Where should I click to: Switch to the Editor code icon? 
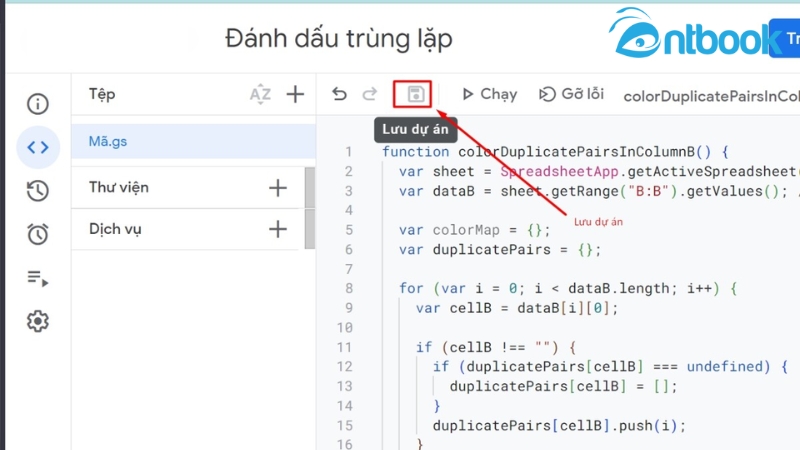[x=38, y=148]
